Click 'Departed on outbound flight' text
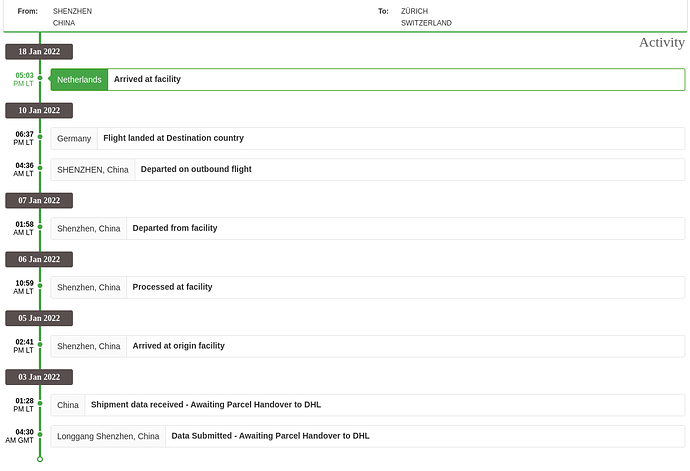 [196, 169]
